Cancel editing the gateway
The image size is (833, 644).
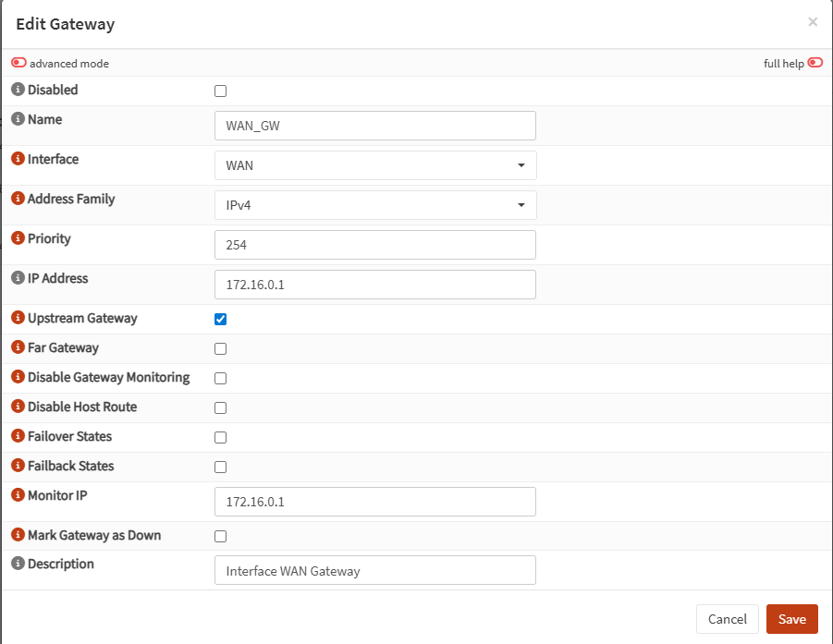tap(728, 619)
